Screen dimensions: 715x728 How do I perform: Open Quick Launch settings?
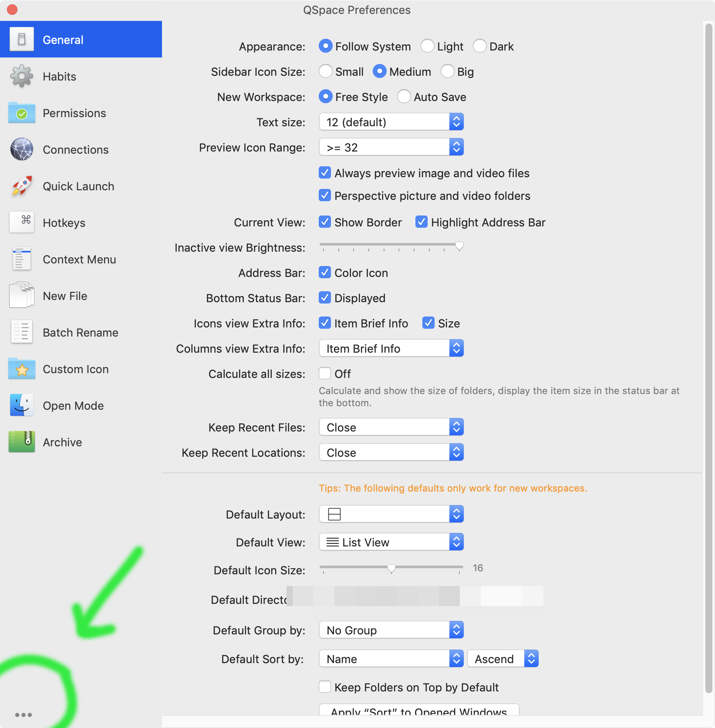81,186
